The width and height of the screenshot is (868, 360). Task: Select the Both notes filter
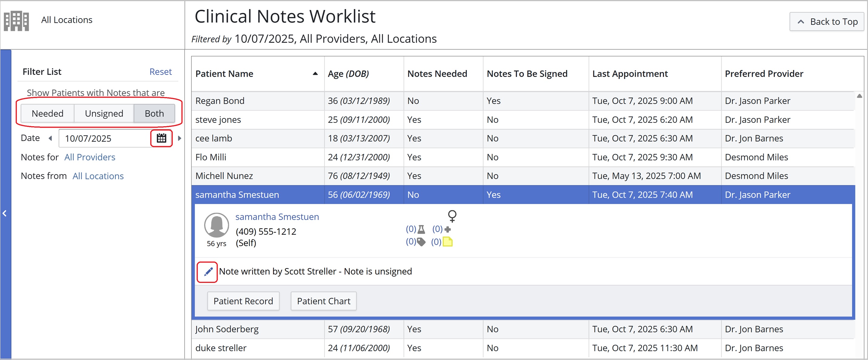coord(154,113)
